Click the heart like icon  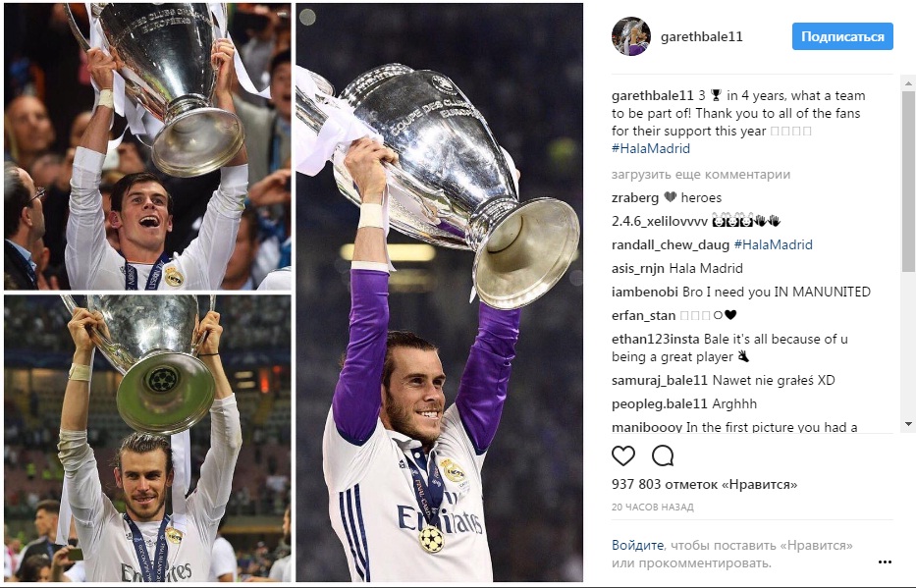tap(623, 455)
